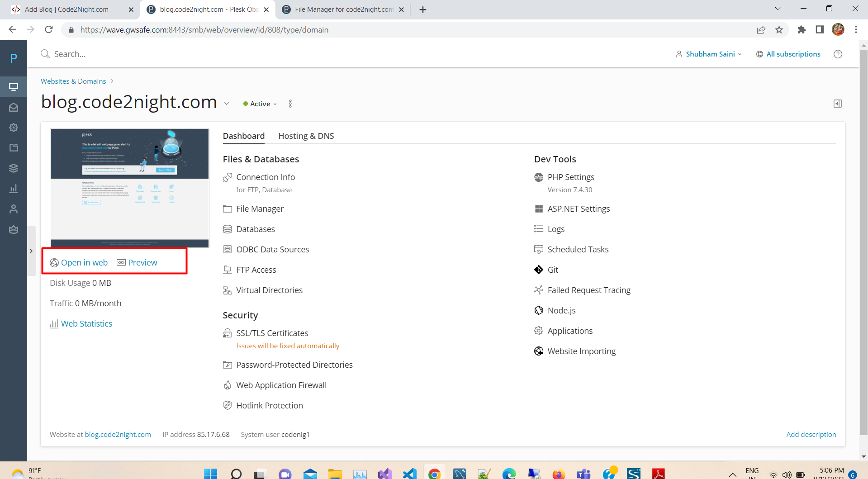Select the Dashboard tab
This screenshot has height=479, width=868.
244,136
